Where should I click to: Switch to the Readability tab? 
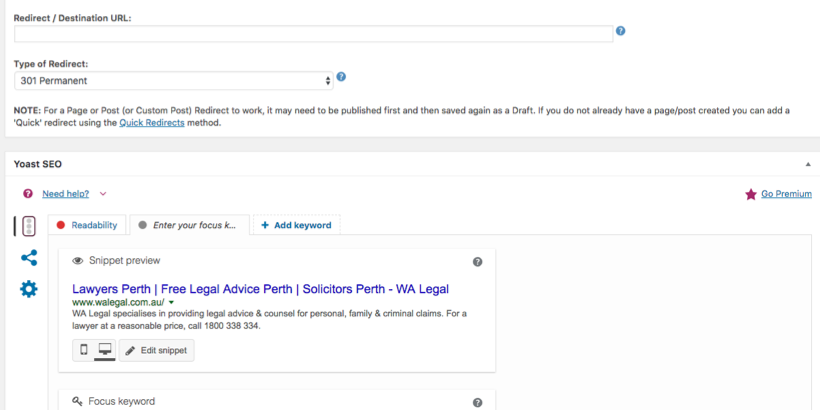[88, 225]
